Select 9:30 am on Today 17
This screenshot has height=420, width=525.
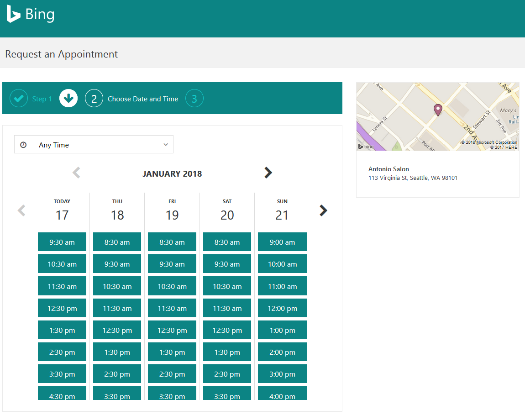point(62,242)
